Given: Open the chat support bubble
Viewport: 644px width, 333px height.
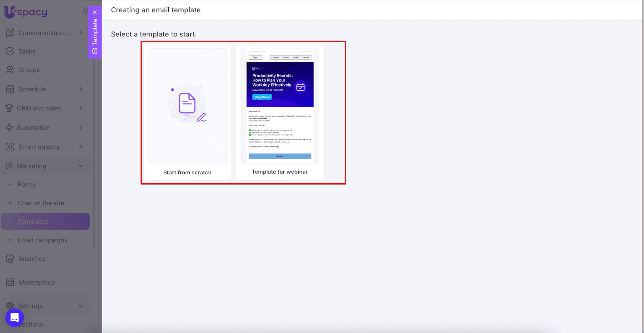Looking at the screenshot, I should (14, 318).
